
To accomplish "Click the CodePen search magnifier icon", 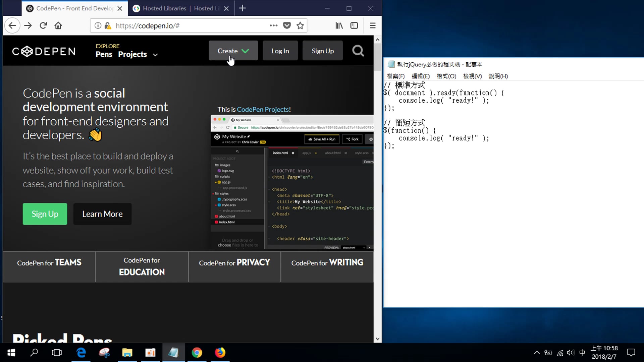I will 358,51.
